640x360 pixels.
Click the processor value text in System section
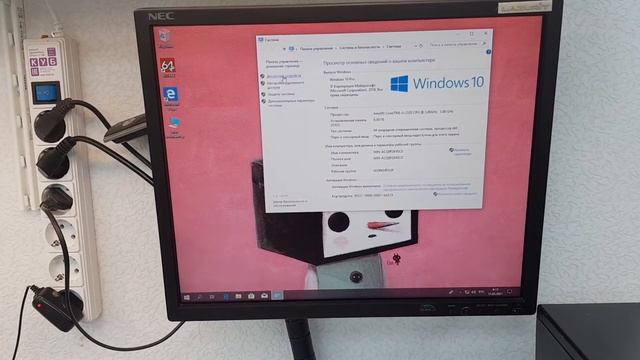coord(413,112)
